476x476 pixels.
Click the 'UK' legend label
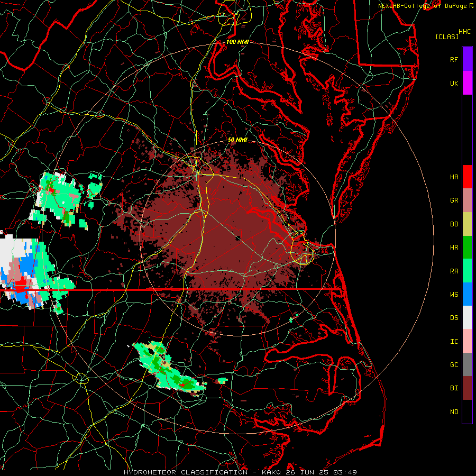[x=454, y=83]
